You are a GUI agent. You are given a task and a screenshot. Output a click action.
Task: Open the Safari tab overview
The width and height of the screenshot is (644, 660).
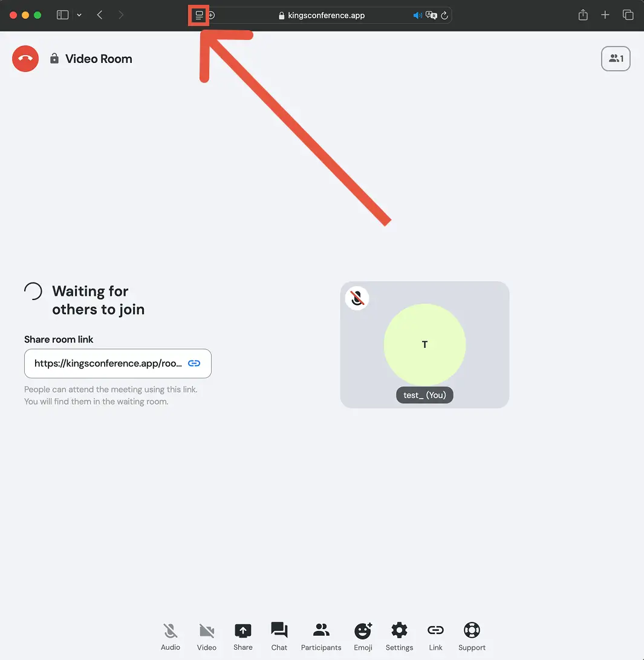tap(628, 15)
